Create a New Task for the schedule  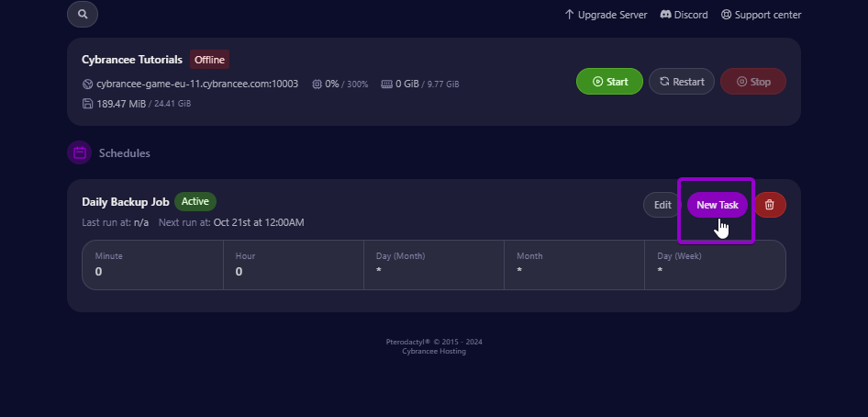coord(718,205)
